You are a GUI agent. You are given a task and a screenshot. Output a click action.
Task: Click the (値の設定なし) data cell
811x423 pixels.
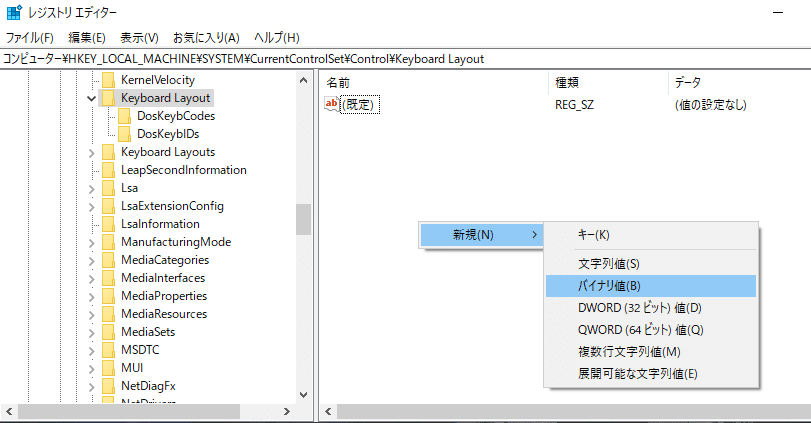(711, 105)
